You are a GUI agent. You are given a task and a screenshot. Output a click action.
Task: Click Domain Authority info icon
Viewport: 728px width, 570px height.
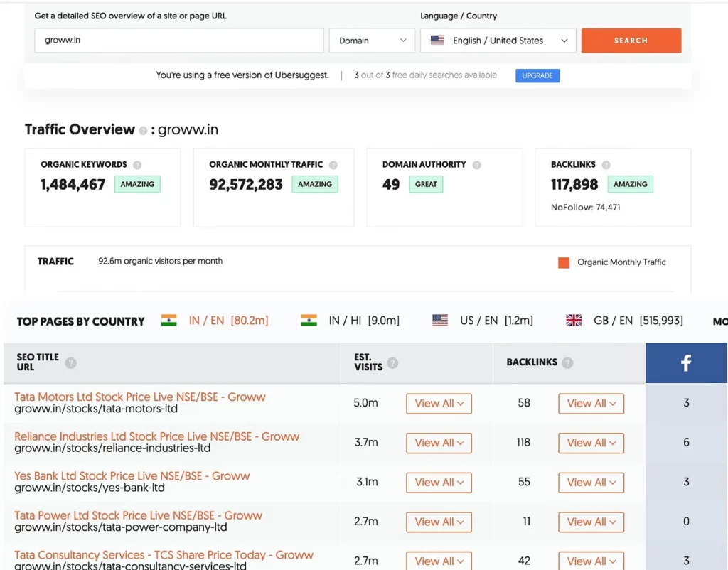click(477, 165)
